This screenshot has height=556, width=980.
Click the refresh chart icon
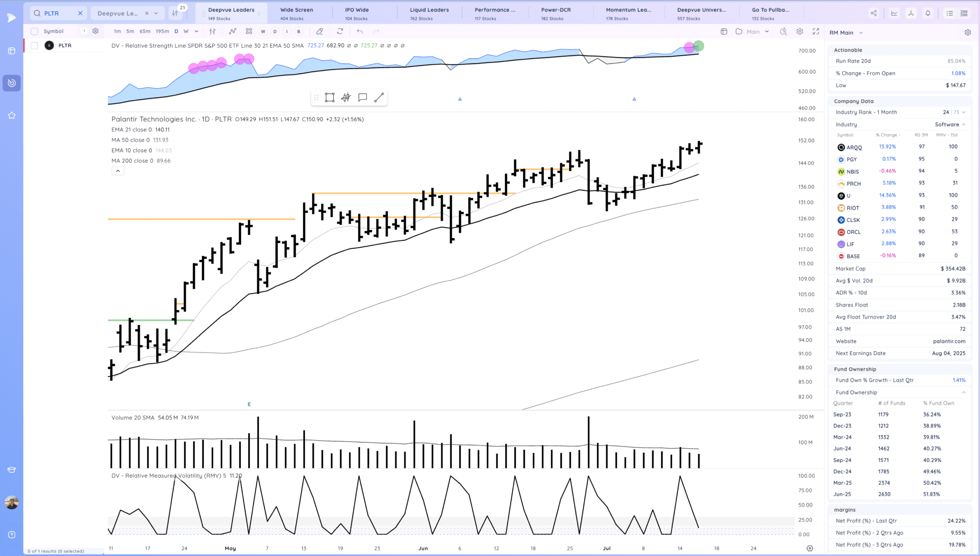tap(340, 31)
